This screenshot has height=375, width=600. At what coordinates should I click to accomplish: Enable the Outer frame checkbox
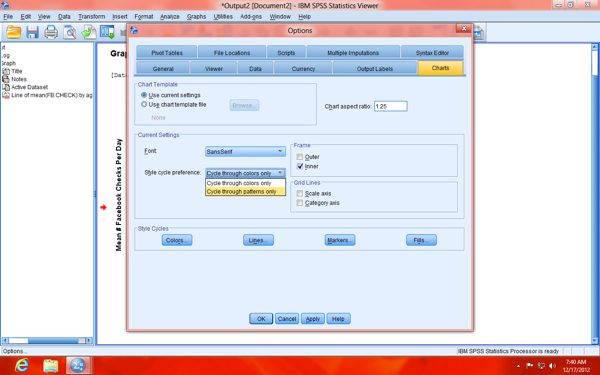click(x=300, y=157)
